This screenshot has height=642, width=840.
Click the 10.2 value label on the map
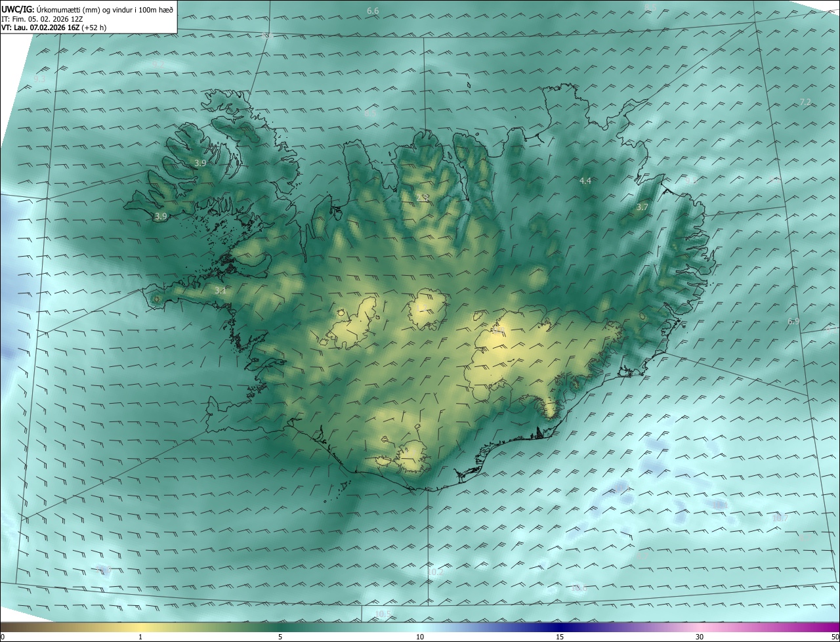click(x=435, y=572)
